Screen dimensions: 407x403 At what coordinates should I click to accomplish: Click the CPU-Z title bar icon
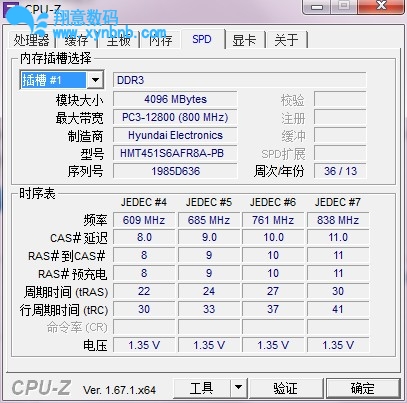click(10, 9)
